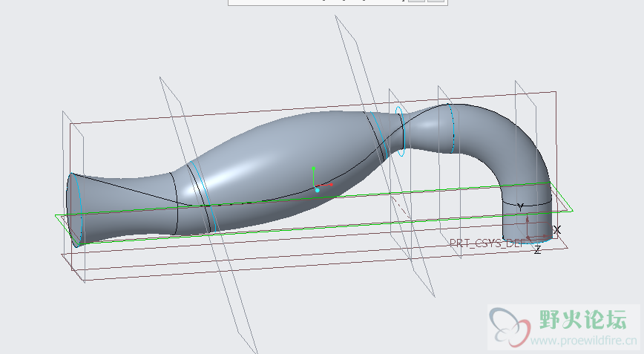Pick the Z axis label of the coordinate system

(537, 249)
